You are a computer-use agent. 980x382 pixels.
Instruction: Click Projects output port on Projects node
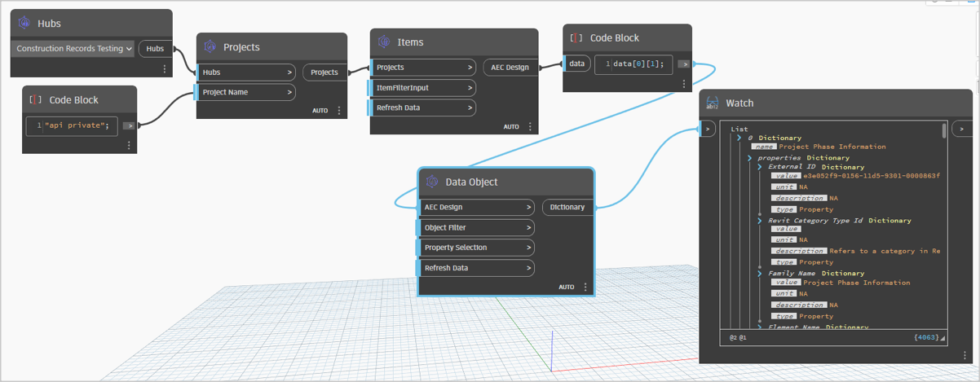(x=324, y=72)
